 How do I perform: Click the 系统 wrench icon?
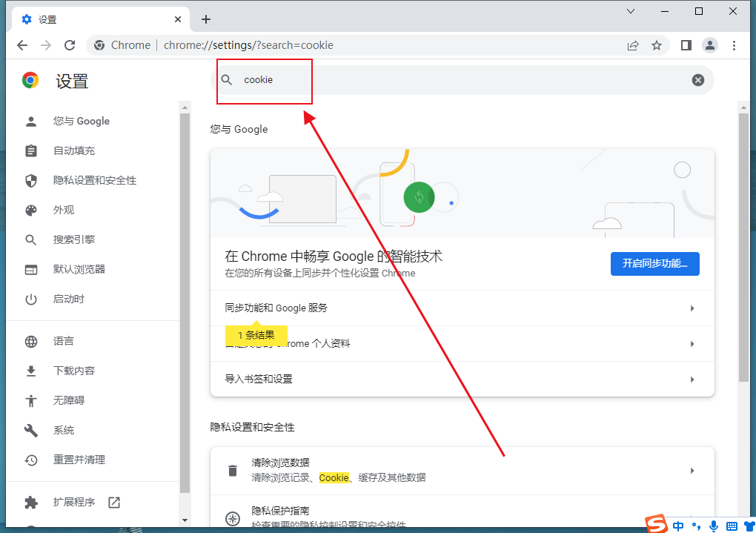click(31, 430)
